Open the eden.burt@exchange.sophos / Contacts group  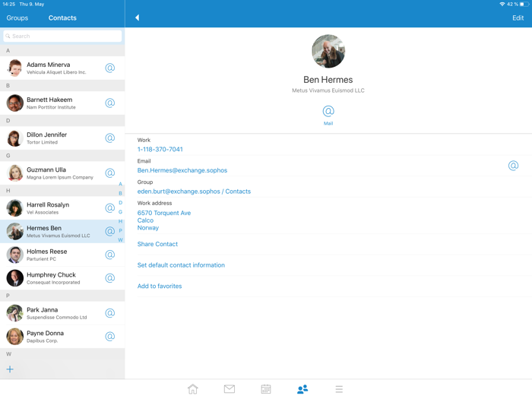(194, 192)
